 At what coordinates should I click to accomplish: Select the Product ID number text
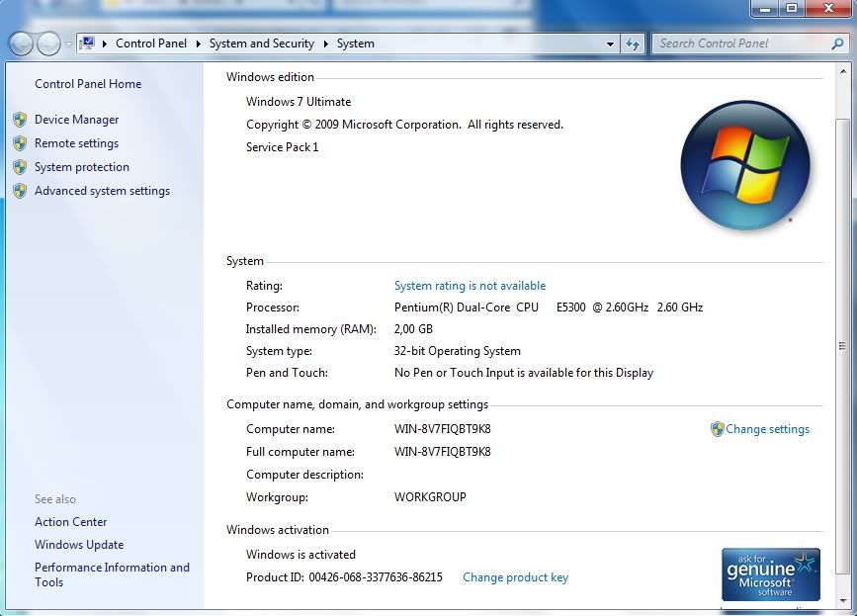point(376,577)
